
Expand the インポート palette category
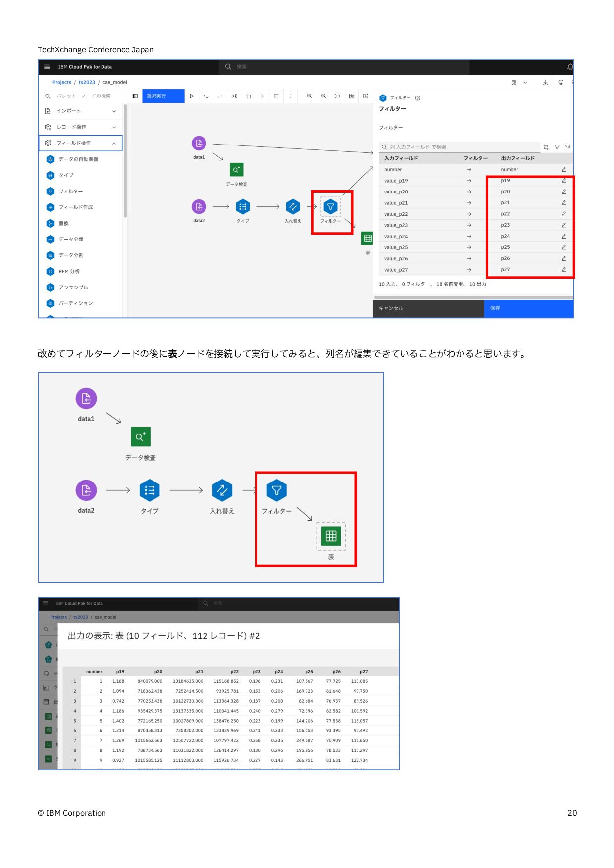point(81,111)
